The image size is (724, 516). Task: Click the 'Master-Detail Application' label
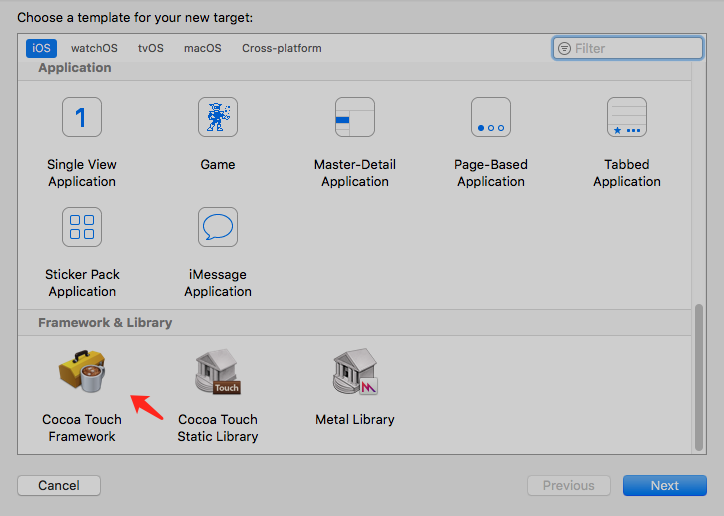pos(355,173)
